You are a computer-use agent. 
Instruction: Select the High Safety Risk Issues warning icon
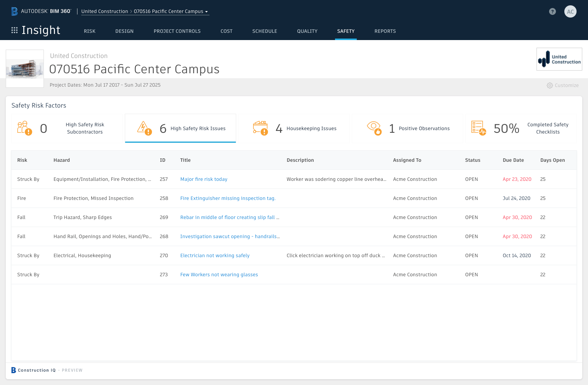[x=144, y=128]
